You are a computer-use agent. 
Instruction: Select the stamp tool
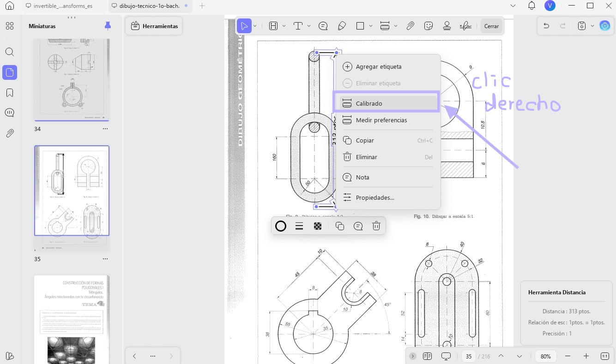(x=447, y=26)
